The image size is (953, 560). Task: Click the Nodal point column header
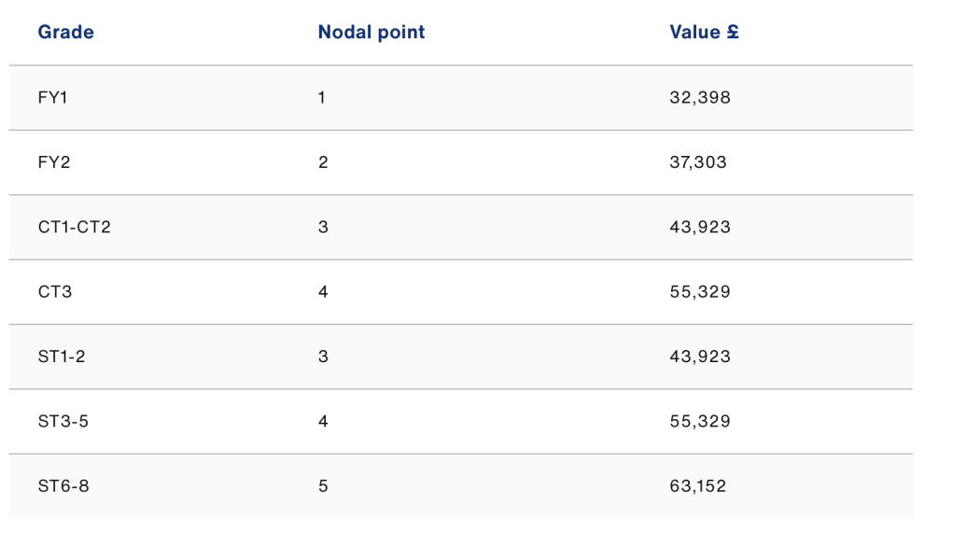pos(371,33)
